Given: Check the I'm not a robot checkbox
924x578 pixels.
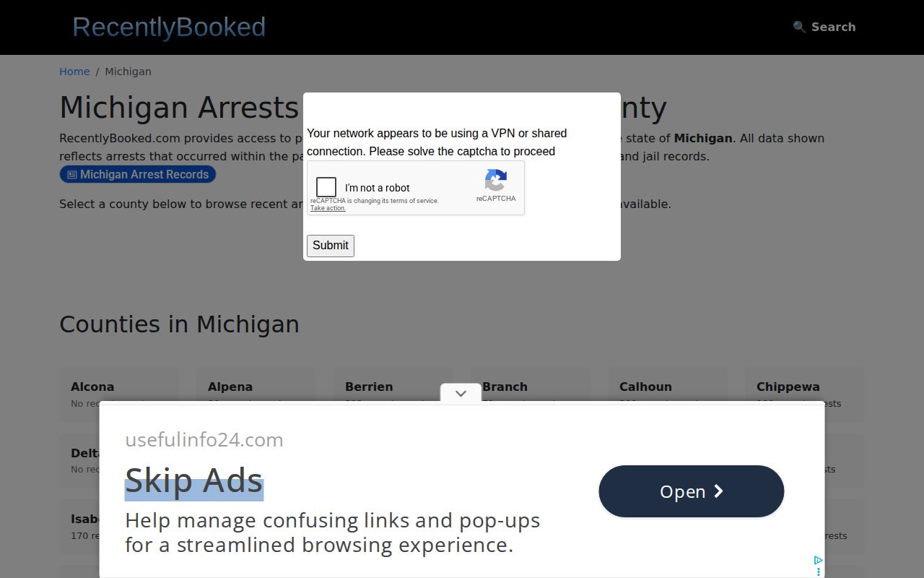Looking at the screenshot, I should (326, 187).
